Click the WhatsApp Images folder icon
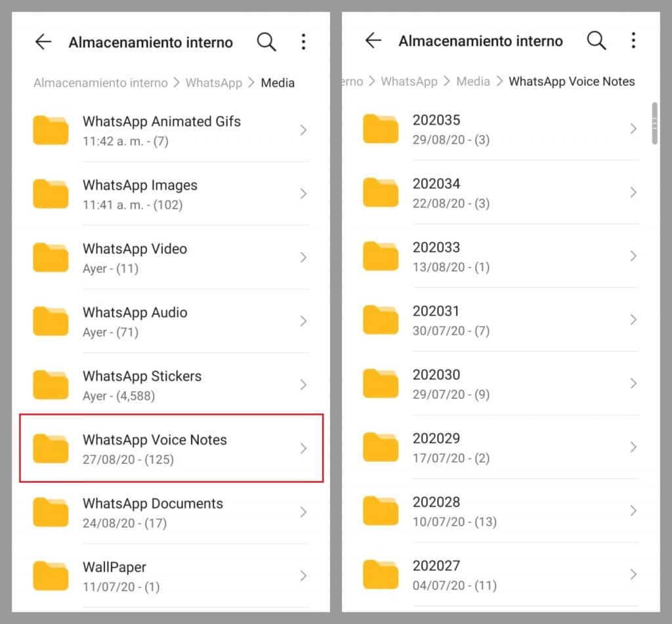The height and width of the screenshot is (624, 672). pyautogui.click(x=51, y=194)
